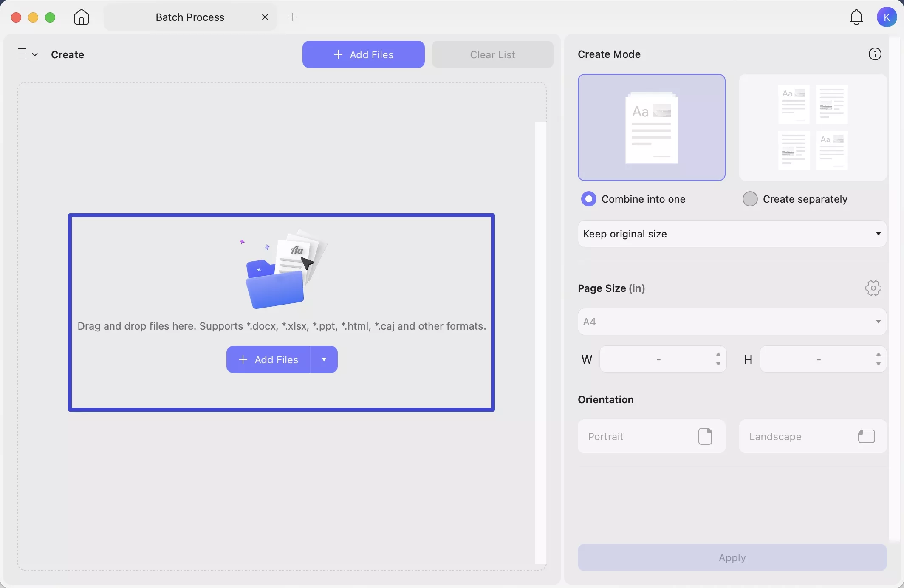Viewport: 904px width, 588px height.
Task: Select Create separately radio button
Action: point(750,199)
